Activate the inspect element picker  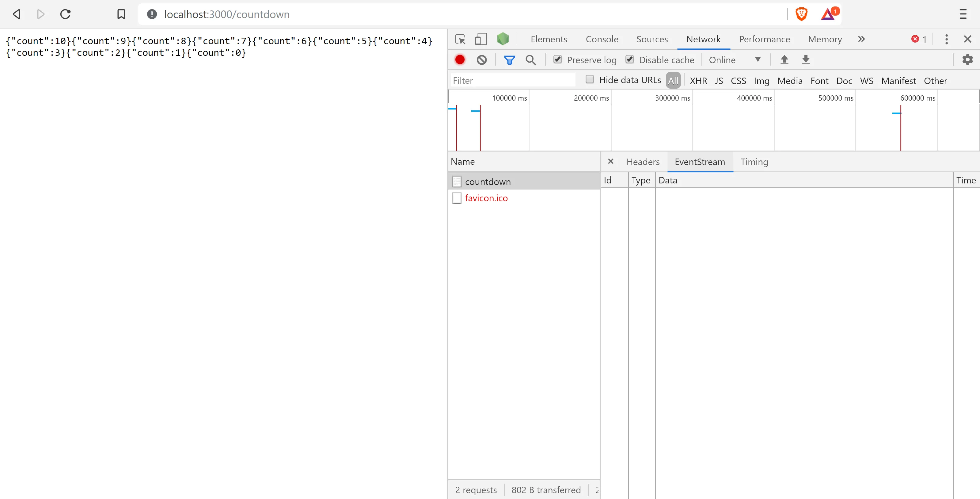point(460,39)
